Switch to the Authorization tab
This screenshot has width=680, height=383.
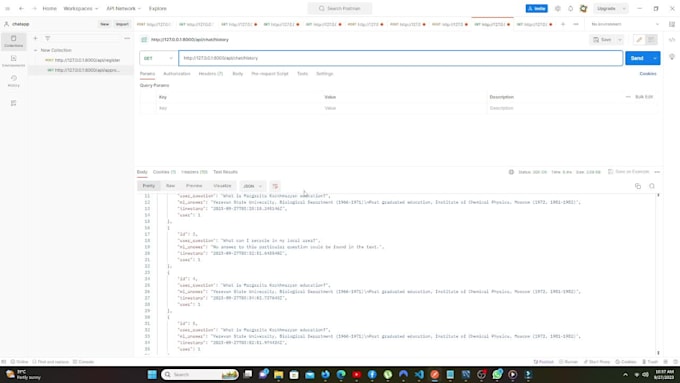point(177,74)
